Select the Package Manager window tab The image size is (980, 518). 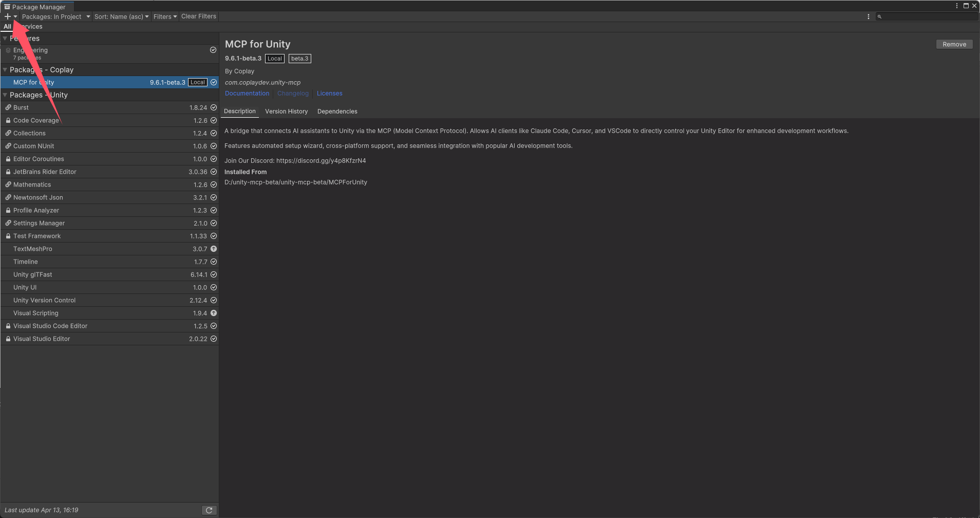[x=37, y=7]
